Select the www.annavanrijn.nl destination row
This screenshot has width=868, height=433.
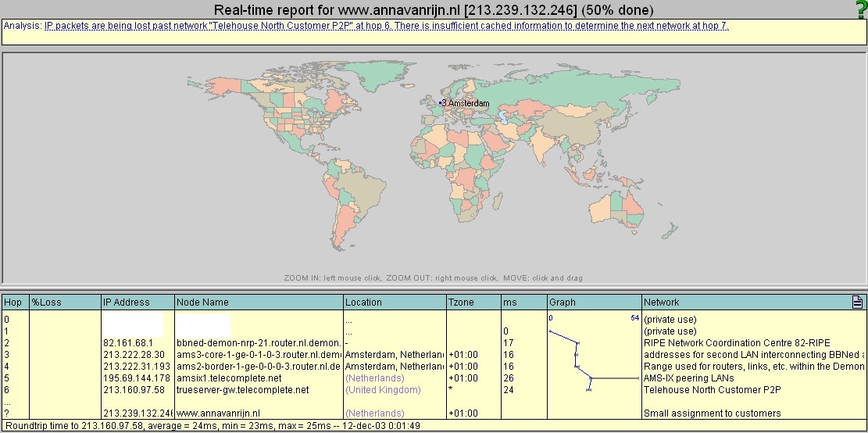click(434, 413)
